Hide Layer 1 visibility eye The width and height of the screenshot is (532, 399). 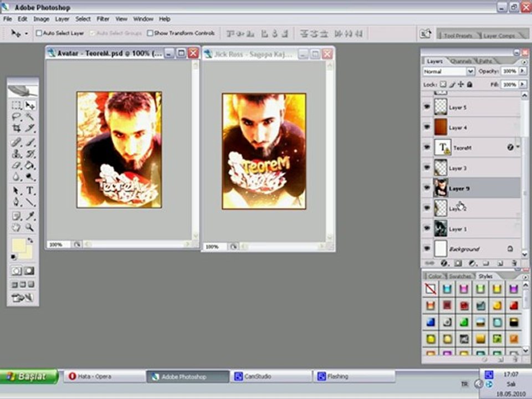tap(427, 228)
